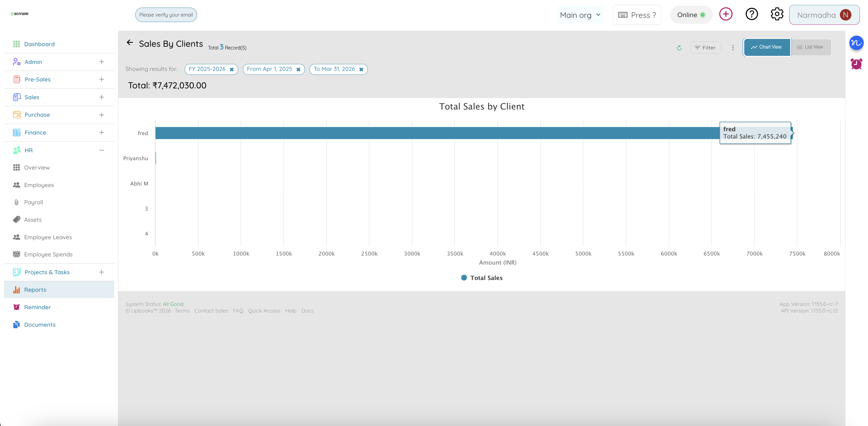868x426 pixels.
Task: Click the refresh report icon
Action: [x=679, y=48]
